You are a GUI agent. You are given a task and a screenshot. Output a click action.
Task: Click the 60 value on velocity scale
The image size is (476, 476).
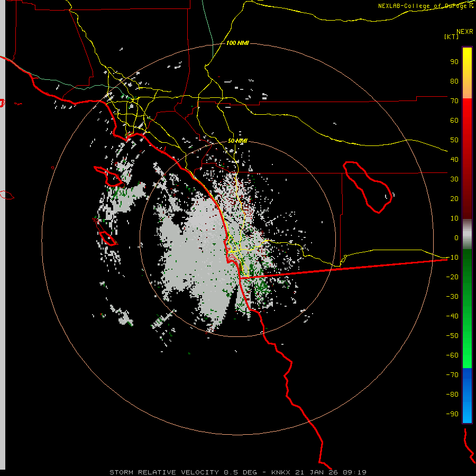454,120
